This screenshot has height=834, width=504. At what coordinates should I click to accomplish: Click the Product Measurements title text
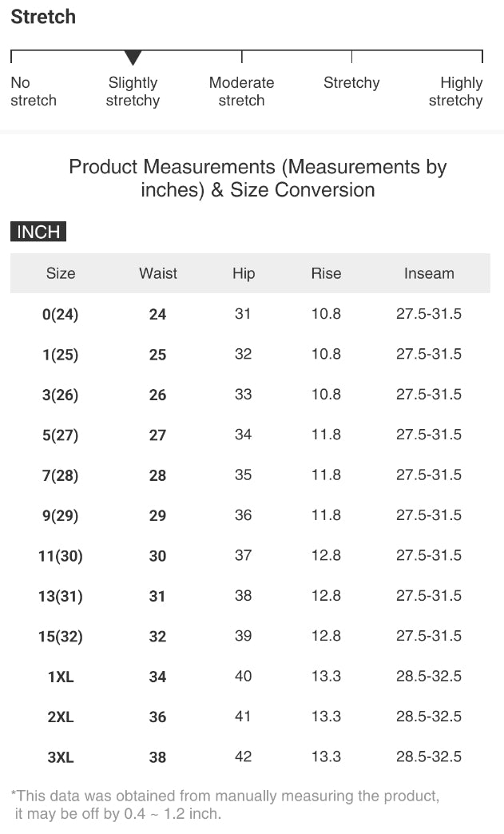(257, 178)
